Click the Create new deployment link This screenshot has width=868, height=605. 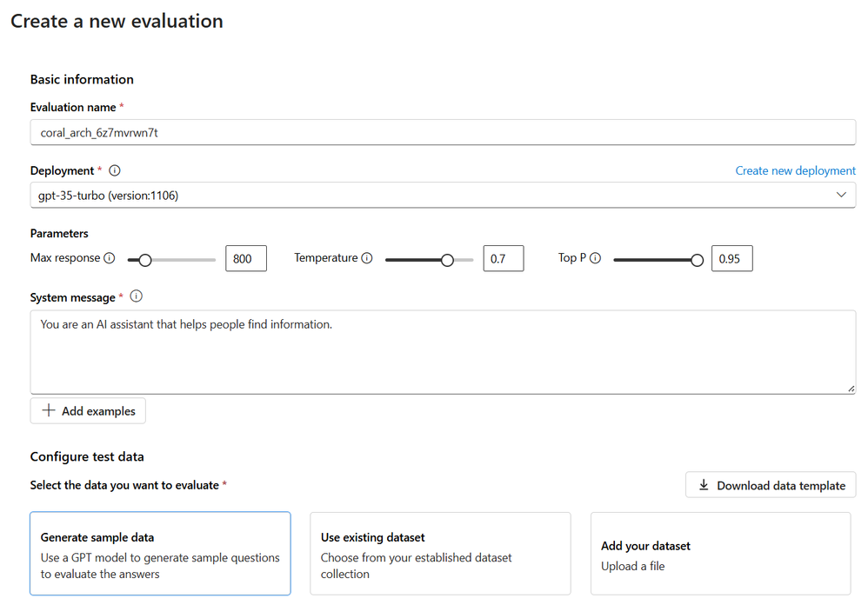click(795, 170)
